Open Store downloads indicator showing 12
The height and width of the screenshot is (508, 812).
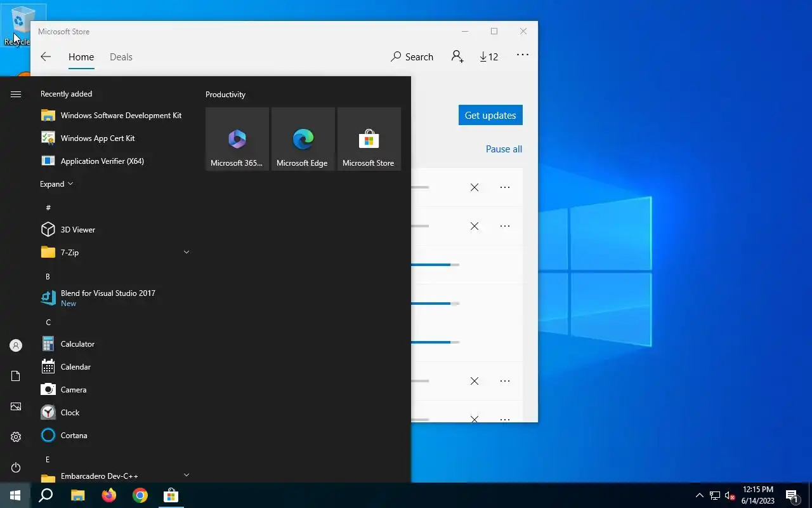[489, 57]
